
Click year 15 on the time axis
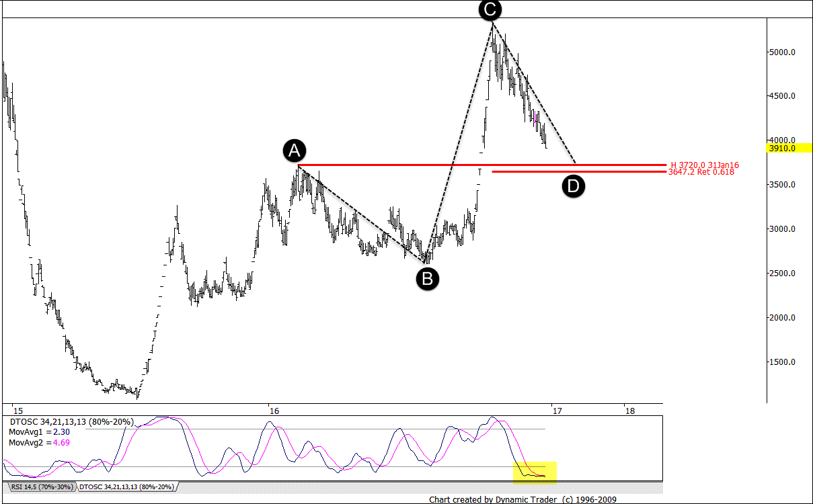pos(17,410)
